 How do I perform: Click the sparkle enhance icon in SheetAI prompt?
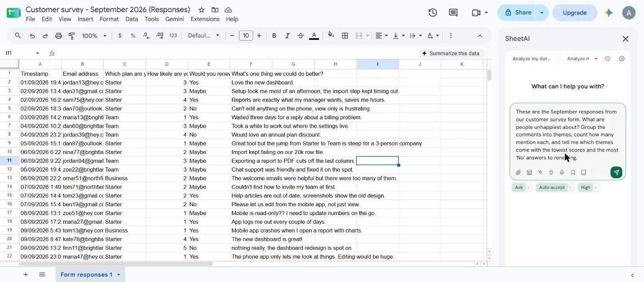pyautogui.click(x=540, y=172)
